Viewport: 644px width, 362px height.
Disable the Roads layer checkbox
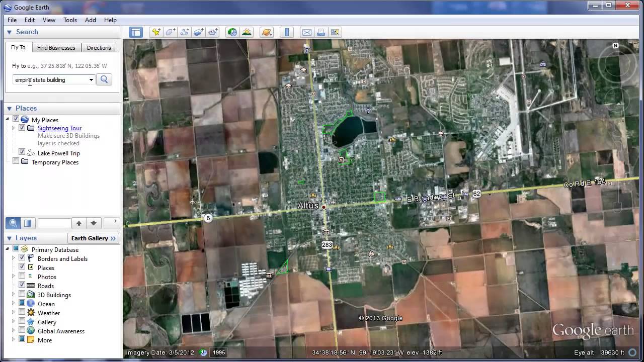pyautogui.click(x=22, y=285)
